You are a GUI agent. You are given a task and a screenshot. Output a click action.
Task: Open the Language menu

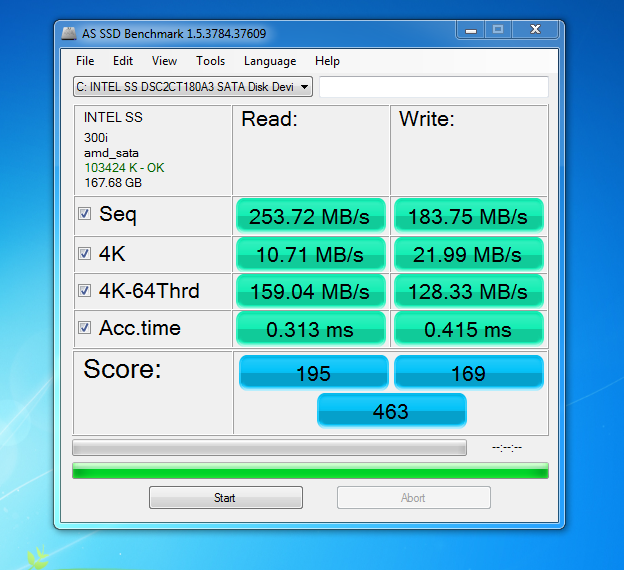coord(270,61)
